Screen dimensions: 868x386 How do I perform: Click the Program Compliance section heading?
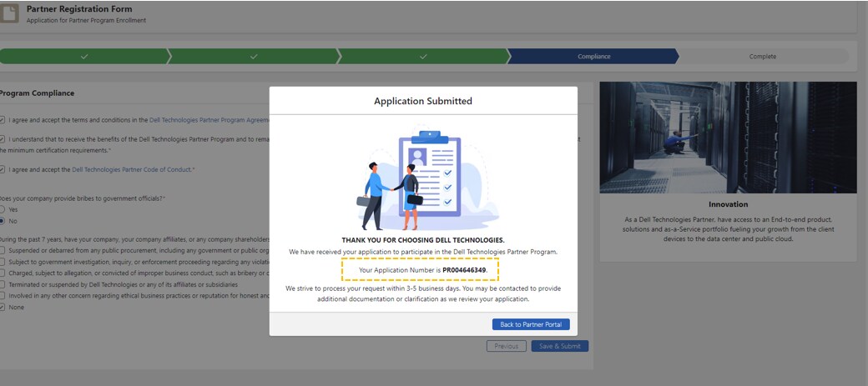point(37,93)
